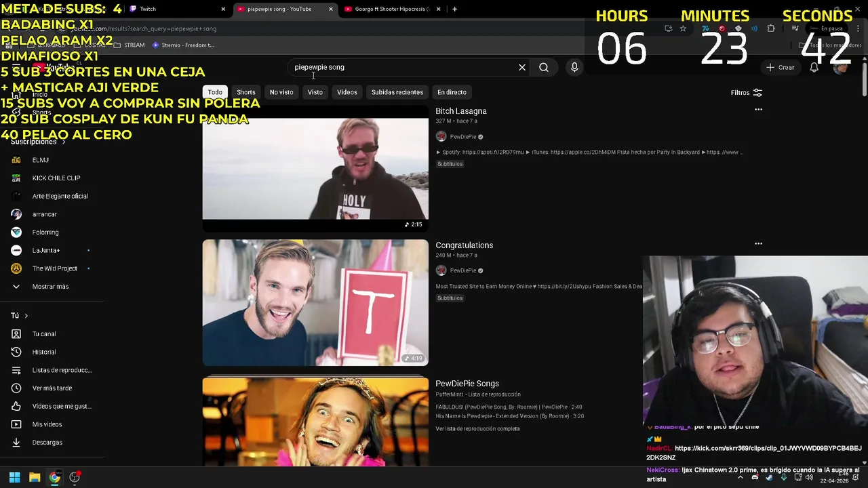Image resolution: width=868 pixels, height=488 pixels.
Task: Select the Subidas recientes filter chip
Action: coord(397,92)
